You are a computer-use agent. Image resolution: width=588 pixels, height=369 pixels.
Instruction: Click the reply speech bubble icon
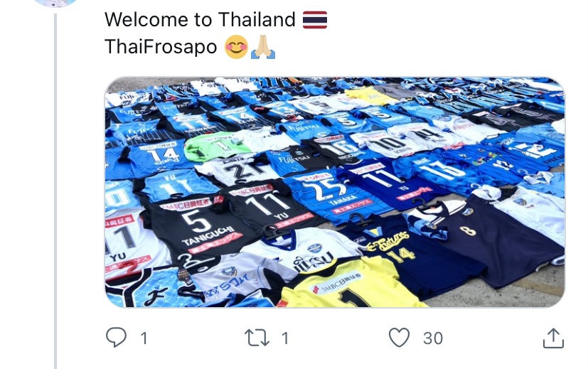click(x=117, y=338)
